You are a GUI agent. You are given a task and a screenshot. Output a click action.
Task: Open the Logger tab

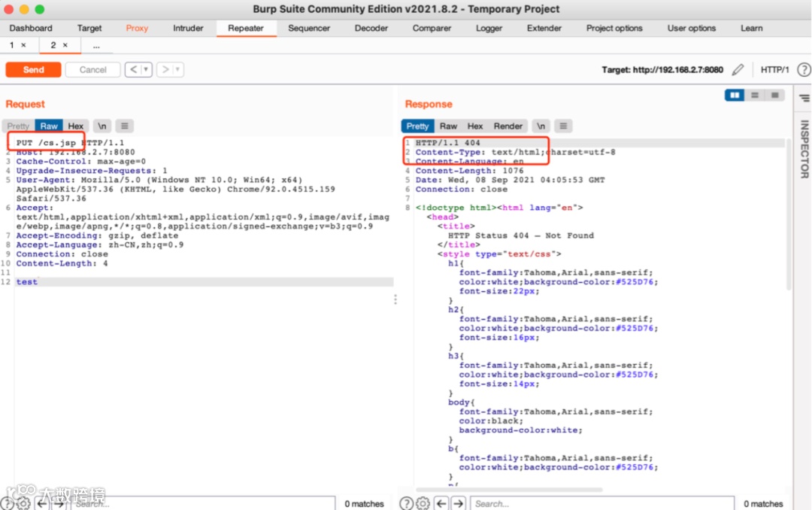click(489, 28)
